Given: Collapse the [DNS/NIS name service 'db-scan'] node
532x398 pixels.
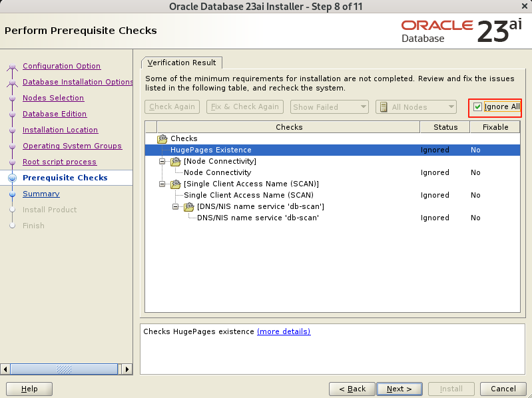Looking at the screenshot, I should (175, 207).
